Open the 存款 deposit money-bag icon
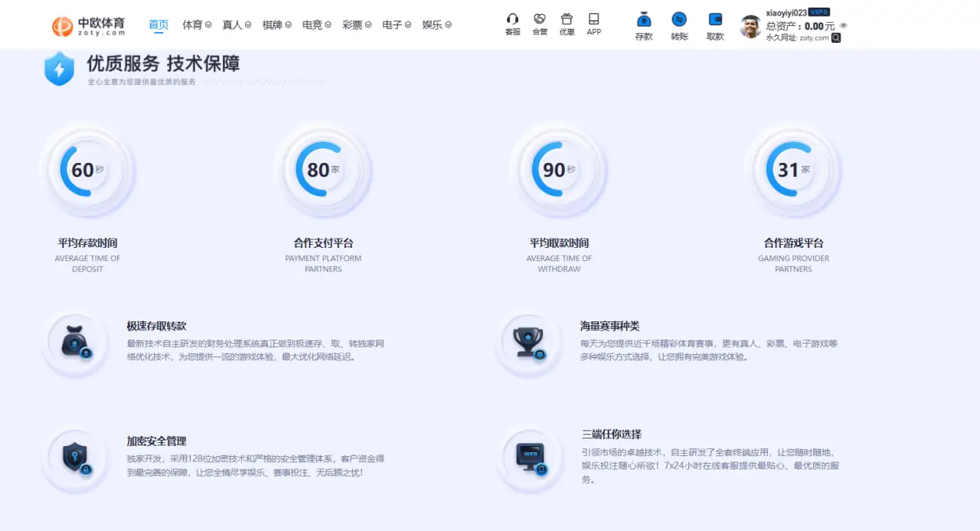The width and height of the screenshot is (980, 531). (x=643, y=21)
